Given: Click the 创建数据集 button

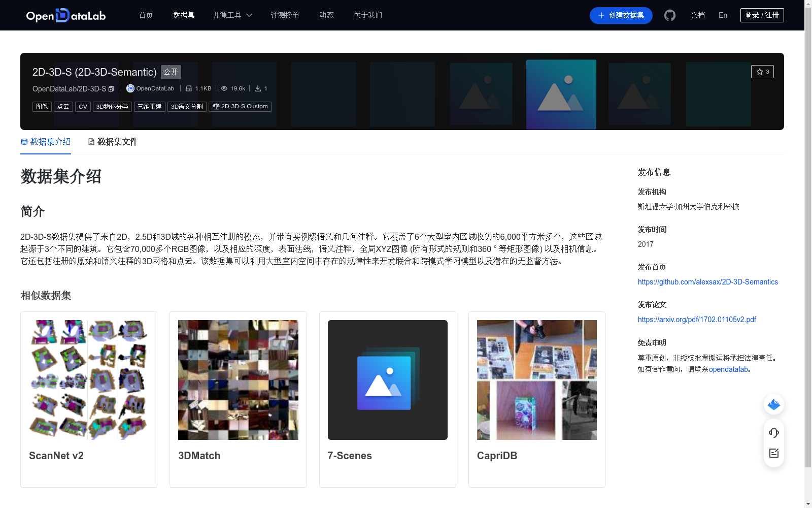Looking at the screenshot, I should [x=621, y=15].
